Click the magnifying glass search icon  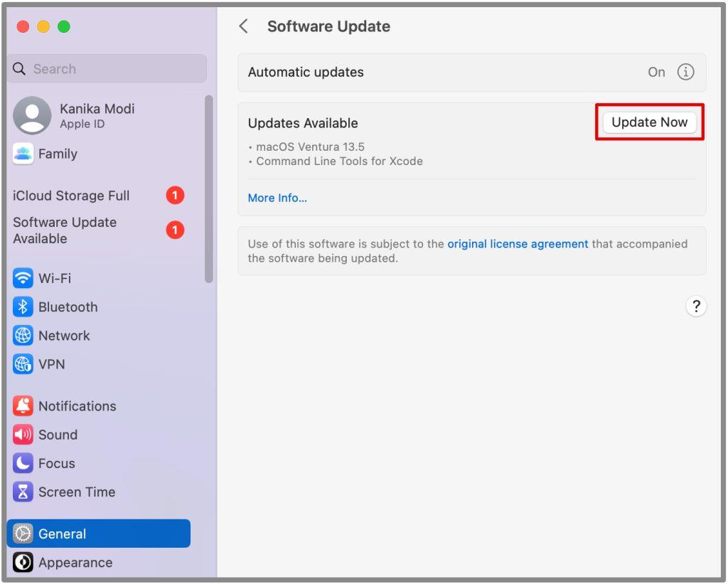click(x=19, y=69)
